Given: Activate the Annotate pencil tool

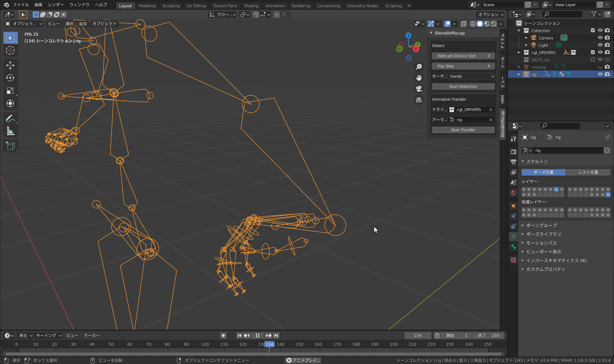Looking at the screenshot, I should pos(10,118).
